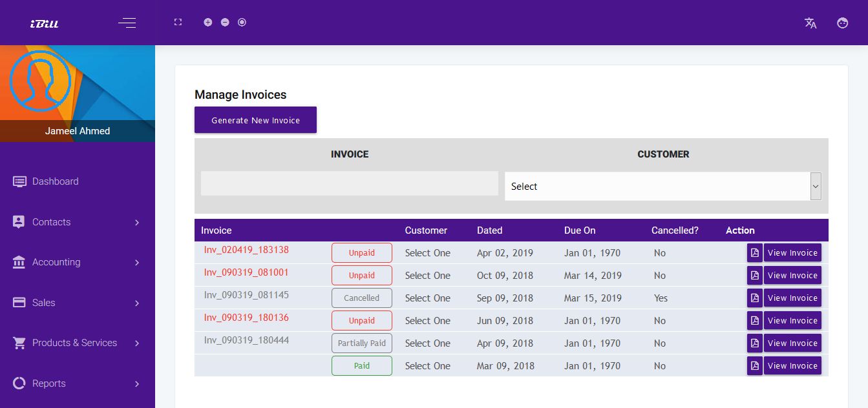
Task: Toggle the sidebar with hamburger icon
Action: [127, 23]
